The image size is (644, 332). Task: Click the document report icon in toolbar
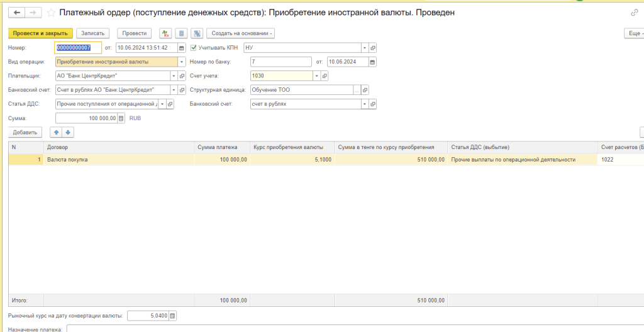pos(182,33)
